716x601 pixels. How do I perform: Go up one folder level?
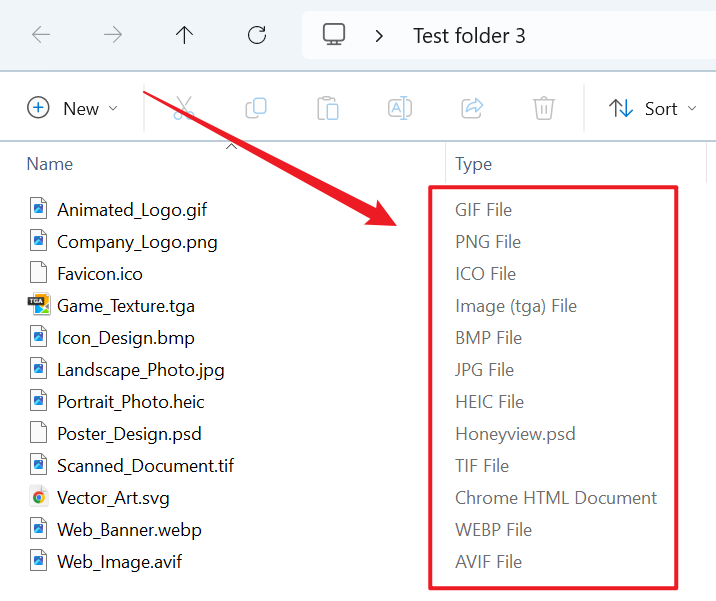pos(185,35)
